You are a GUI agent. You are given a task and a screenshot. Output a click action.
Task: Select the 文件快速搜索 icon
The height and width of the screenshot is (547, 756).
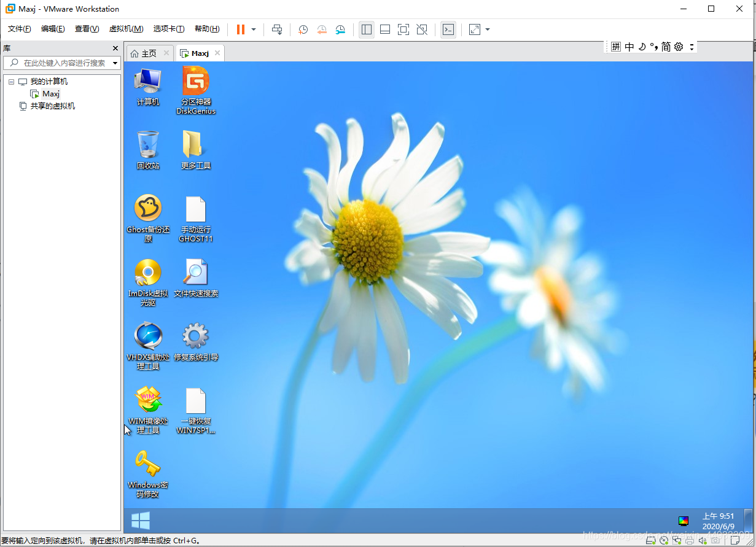pyautogui.click(x=196, y=278)
